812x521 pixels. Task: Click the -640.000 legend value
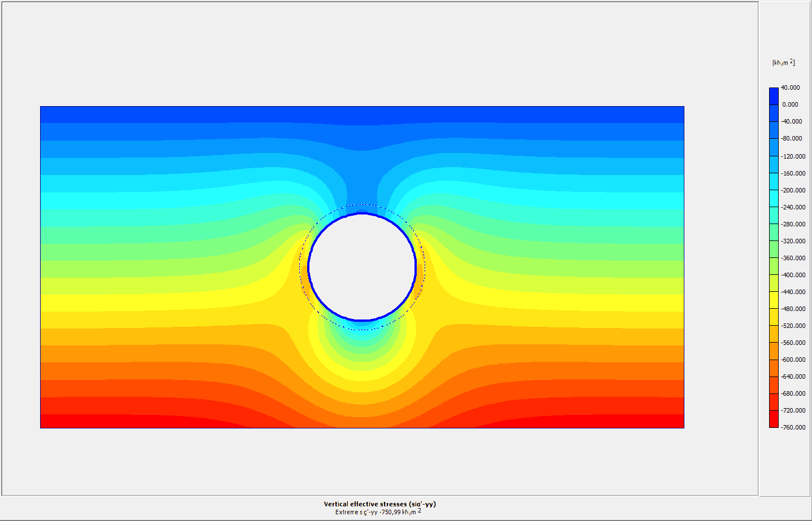[793, 376]
